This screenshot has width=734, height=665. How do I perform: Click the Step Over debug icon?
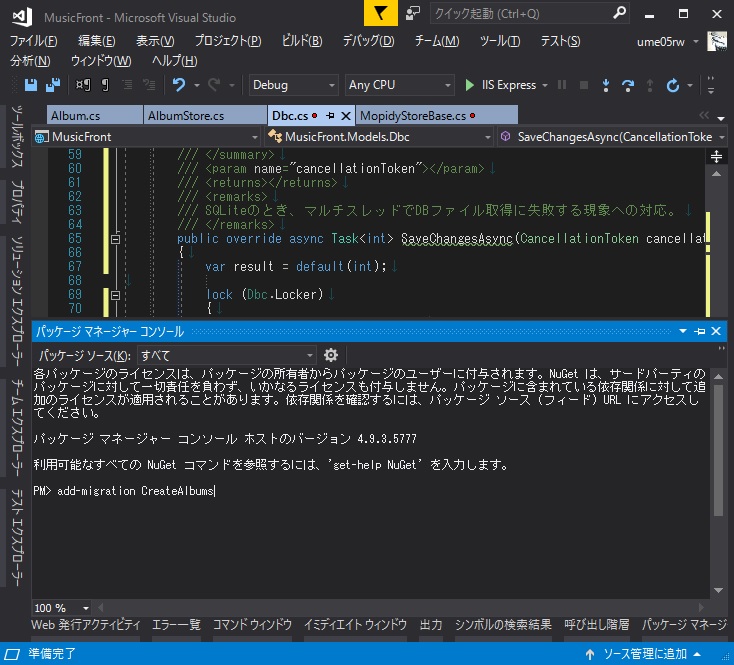pyautogui.click(x=628, y=85)
